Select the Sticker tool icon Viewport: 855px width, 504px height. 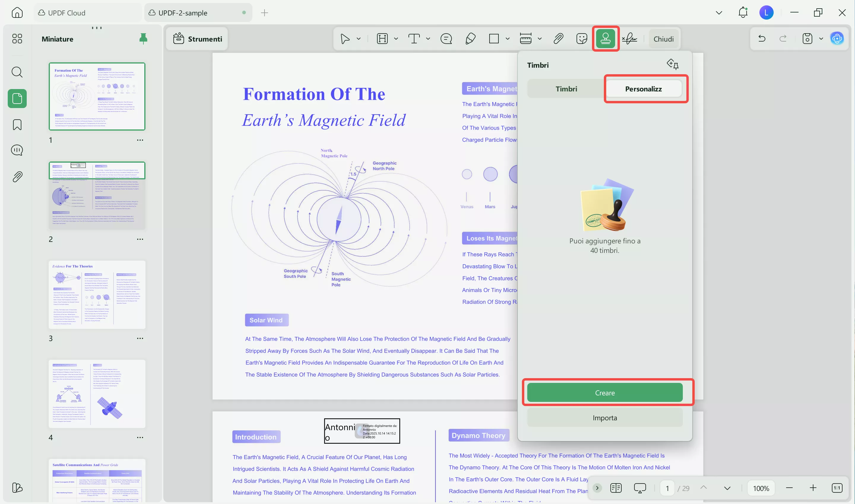(x=582, y=39)
